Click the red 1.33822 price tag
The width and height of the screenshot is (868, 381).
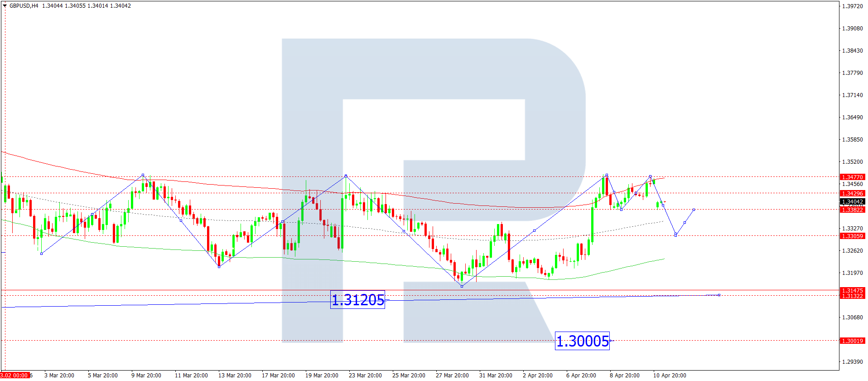[852, 210]
